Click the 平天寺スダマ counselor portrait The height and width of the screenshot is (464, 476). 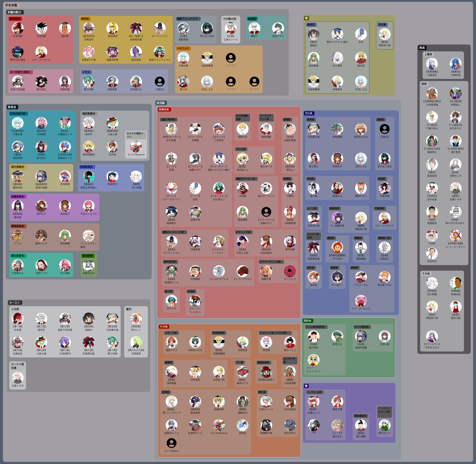click(x=432, y=336)
